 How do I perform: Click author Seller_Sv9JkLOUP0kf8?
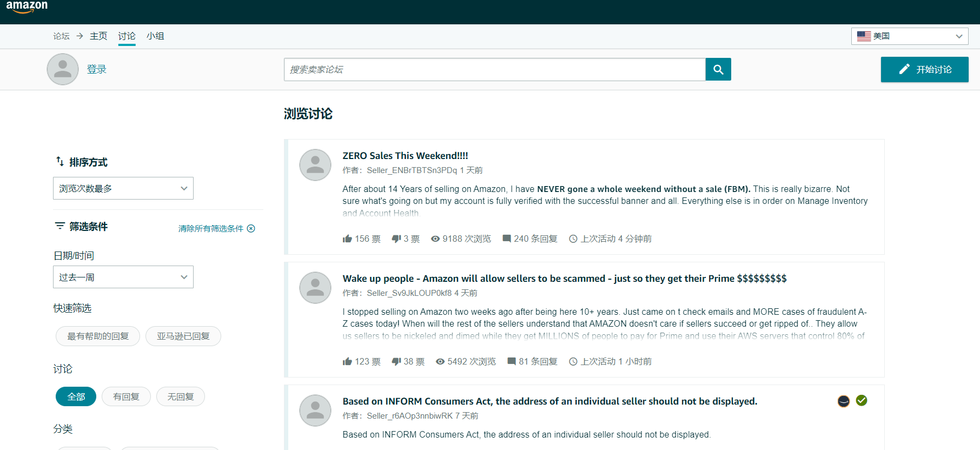[409, 293]
